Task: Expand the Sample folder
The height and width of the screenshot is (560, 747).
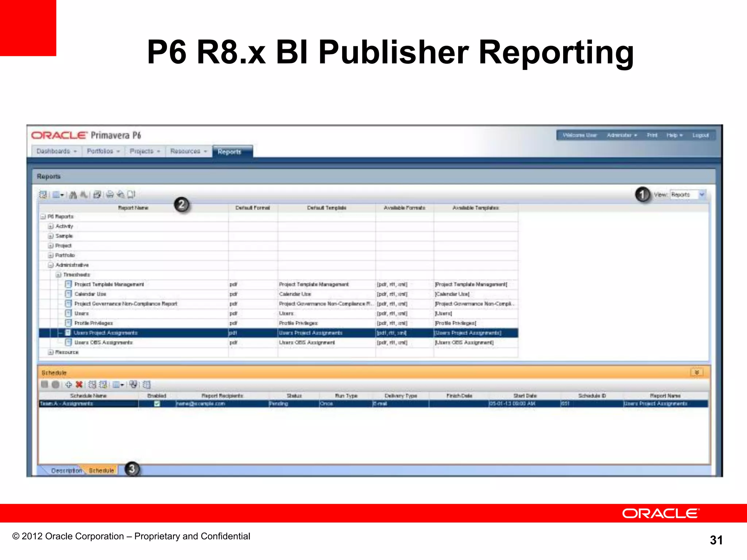Action: [x=51, y=236]
